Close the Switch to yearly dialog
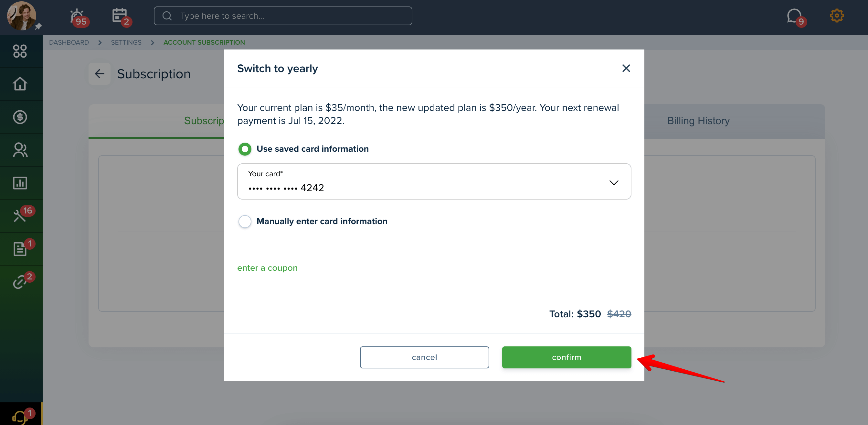 pos(626,69)
